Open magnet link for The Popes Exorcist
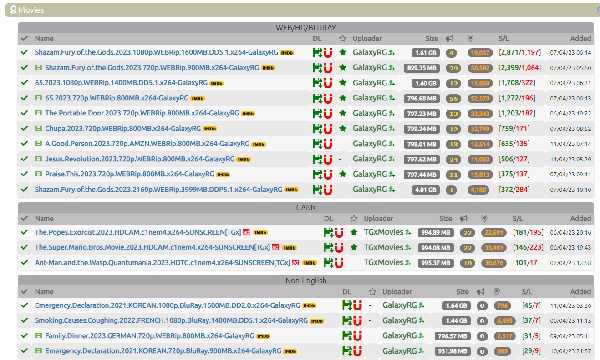The height and width of the screenshot is (360, 600). click(339, 233)
